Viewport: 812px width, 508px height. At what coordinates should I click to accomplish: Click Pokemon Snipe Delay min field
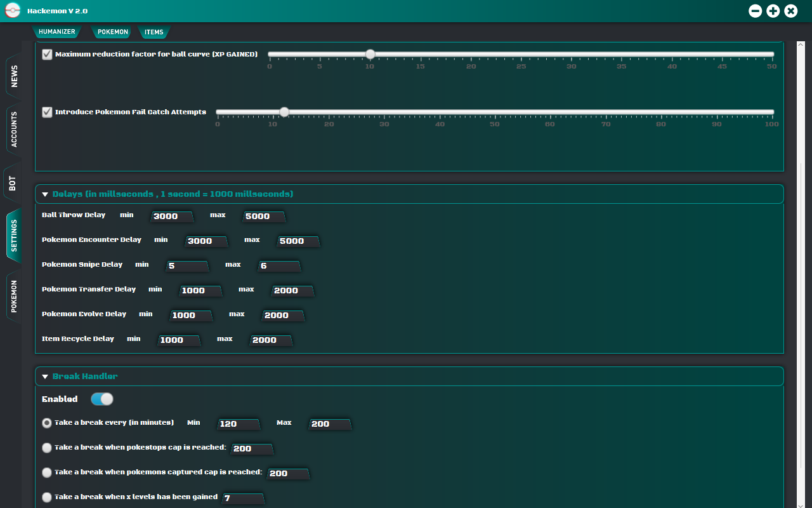(x=188, y=266)
